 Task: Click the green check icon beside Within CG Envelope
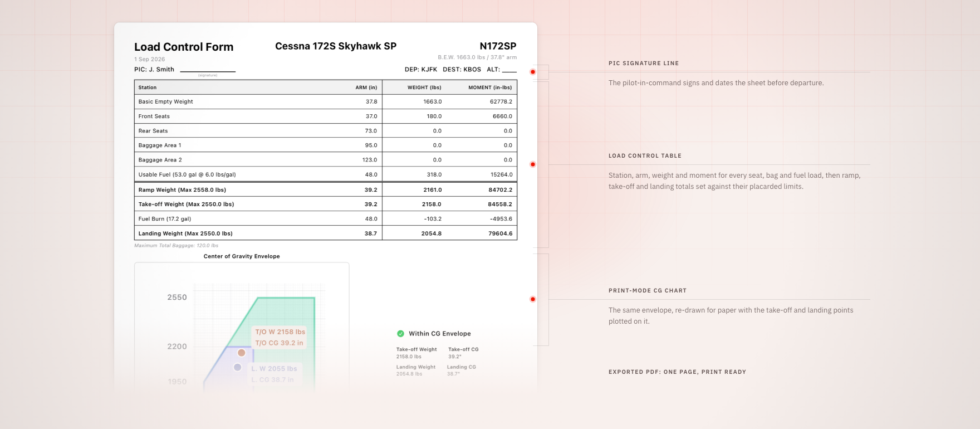(x=400, y=334)
